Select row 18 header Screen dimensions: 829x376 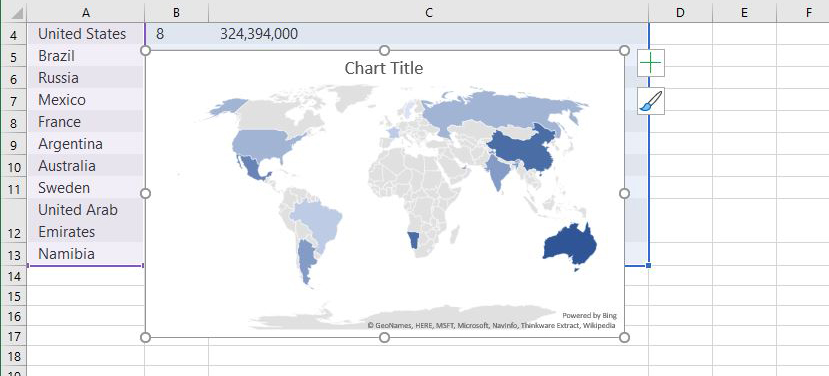14,355
